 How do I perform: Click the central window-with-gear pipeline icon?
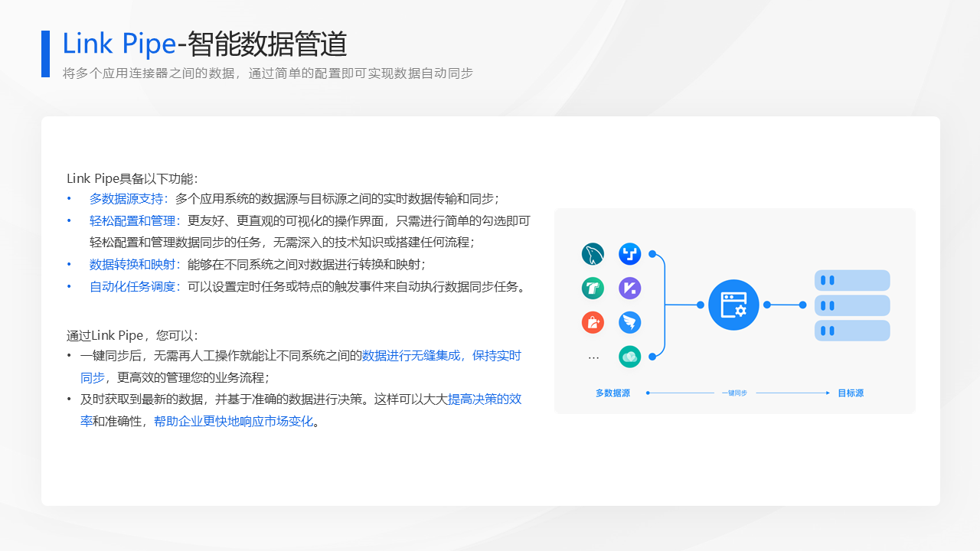click(733, 305)
